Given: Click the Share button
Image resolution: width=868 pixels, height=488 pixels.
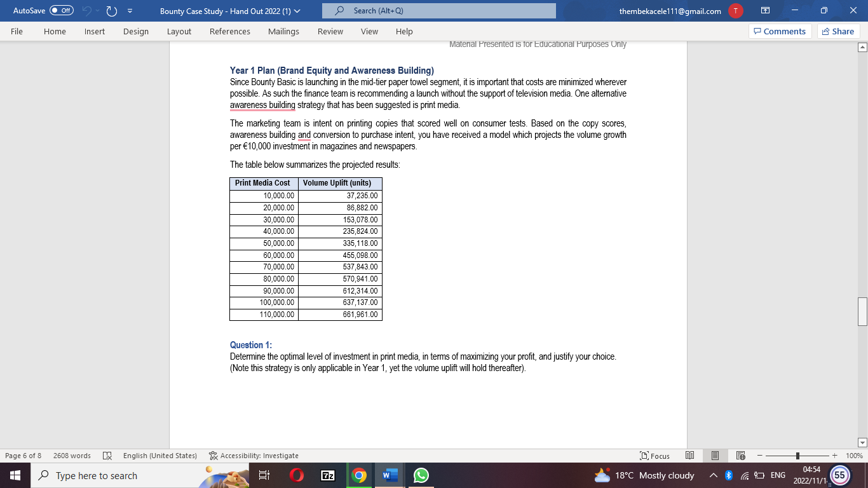Looking at the screenshot, I should pos(837,31).
